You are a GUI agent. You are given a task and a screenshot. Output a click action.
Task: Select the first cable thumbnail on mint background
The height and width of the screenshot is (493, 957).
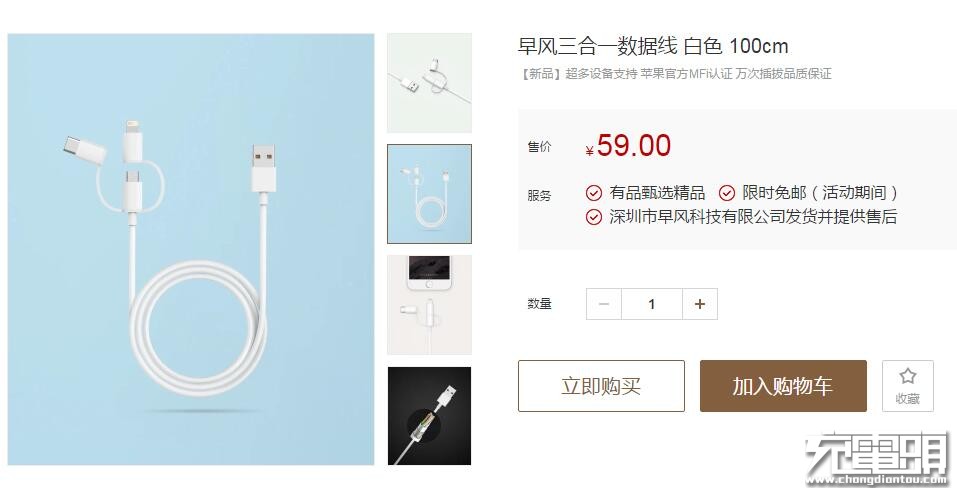[429, 83]
